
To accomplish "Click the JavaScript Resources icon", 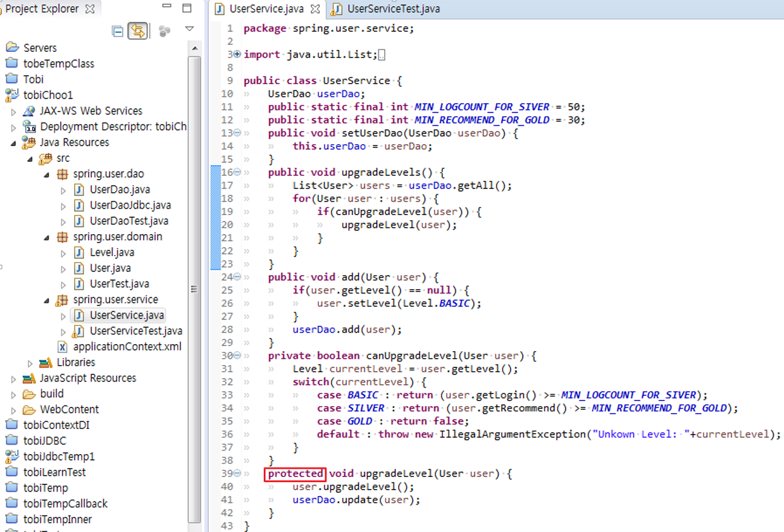I will pos(29,378).
